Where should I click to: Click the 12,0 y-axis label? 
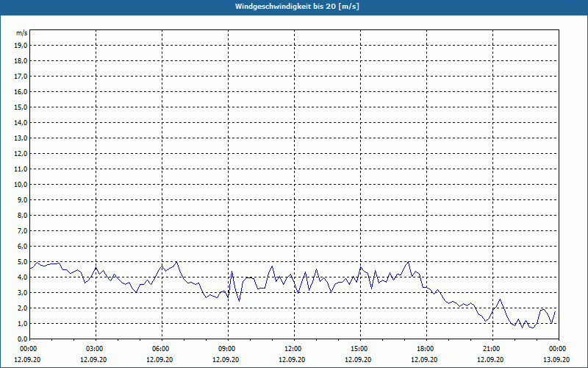point(21,153)
